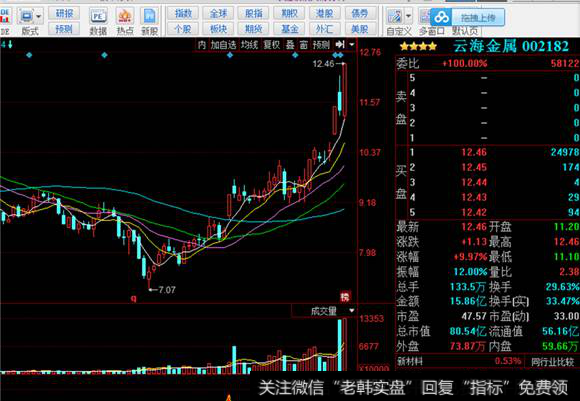Image resolution: width=580 pixels, height=401 pixels.
Task: Open the chart toolbar's dropdown arrow
Action: (352, 45)
